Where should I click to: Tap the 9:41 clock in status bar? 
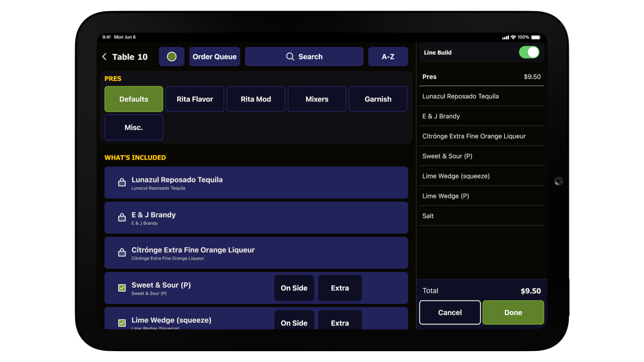coord(106,37)
